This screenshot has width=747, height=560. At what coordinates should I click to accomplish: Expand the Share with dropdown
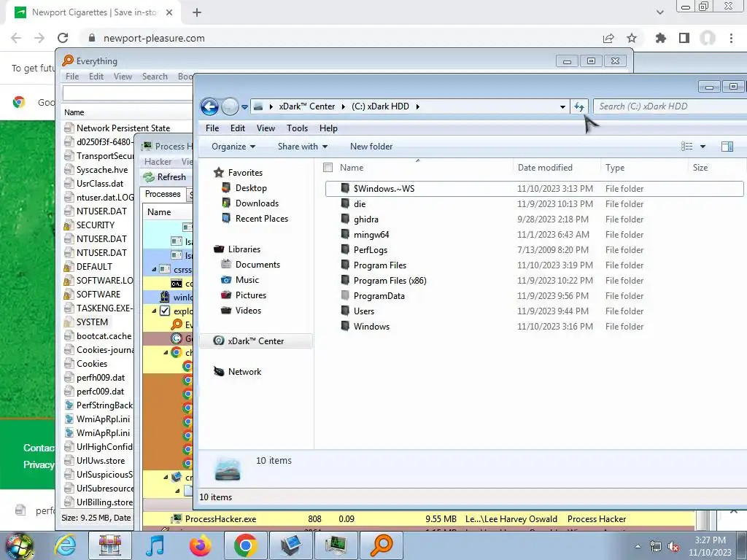tap(303, 147)
